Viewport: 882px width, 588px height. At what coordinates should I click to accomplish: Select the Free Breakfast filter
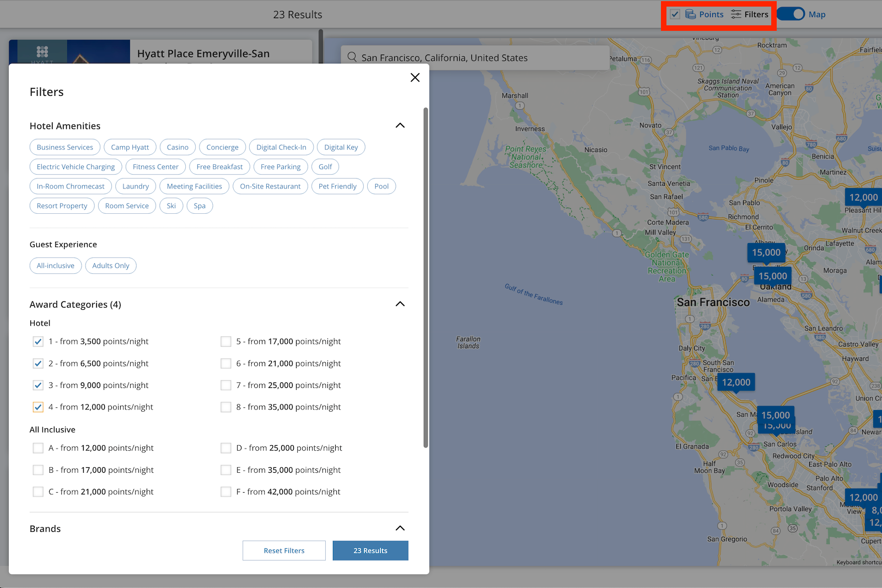(219, 166)
